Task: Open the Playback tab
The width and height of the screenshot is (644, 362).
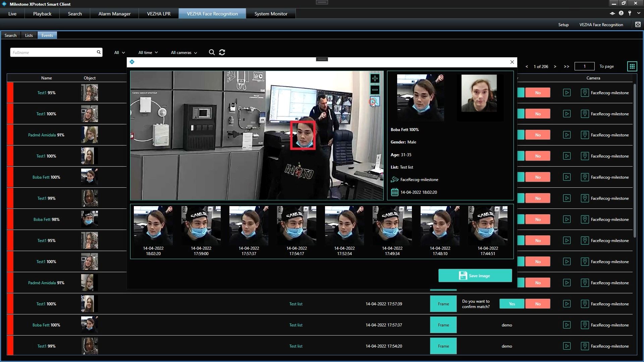Action: click(x=42, y=14)
